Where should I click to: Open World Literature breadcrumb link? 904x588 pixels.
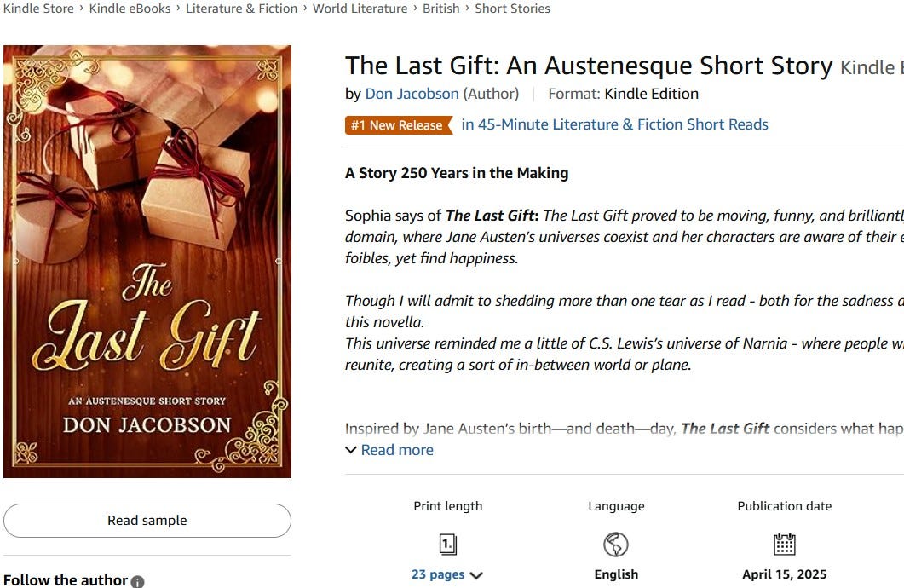360,9
